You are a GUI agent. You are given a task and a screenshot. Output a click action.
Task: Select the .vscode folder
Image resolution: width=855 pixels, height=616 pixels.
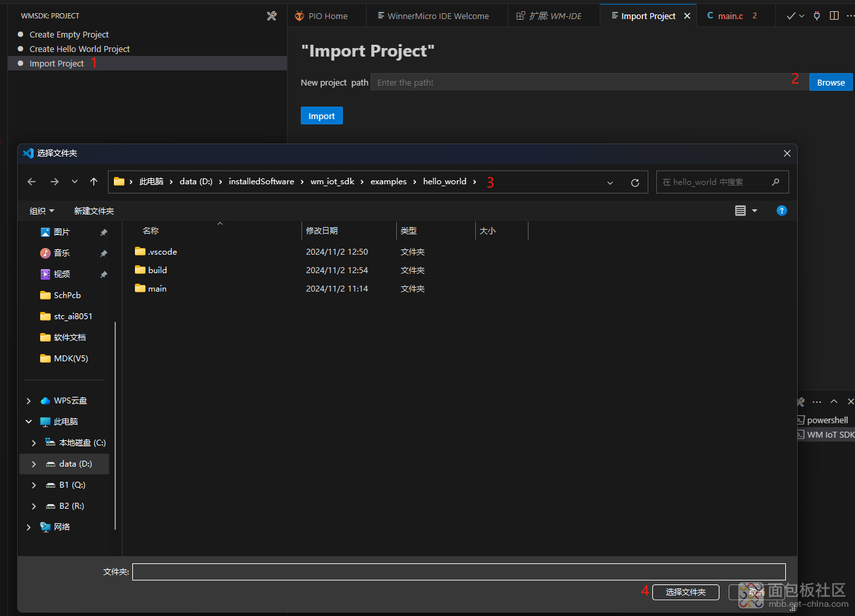pos(156,251)
